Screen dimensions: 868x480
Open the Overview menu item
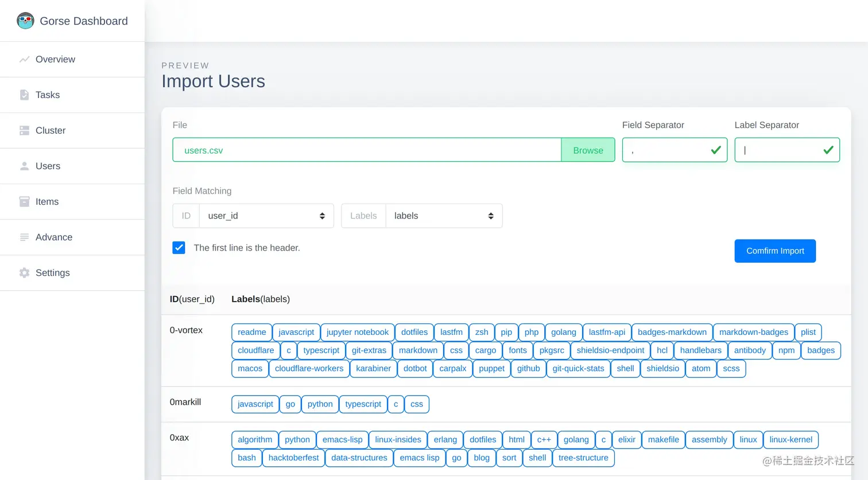(x=55, y=59)
